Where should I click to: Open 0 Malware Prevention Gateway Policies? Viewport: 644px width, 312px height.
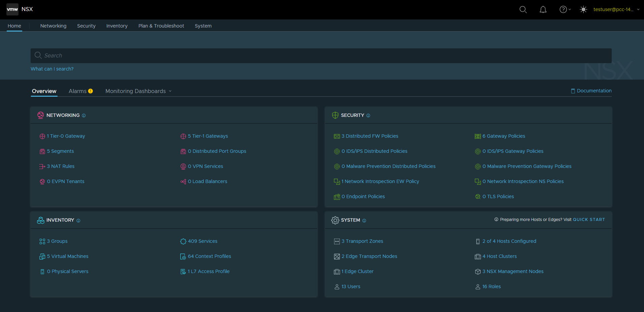click(527, 166)
